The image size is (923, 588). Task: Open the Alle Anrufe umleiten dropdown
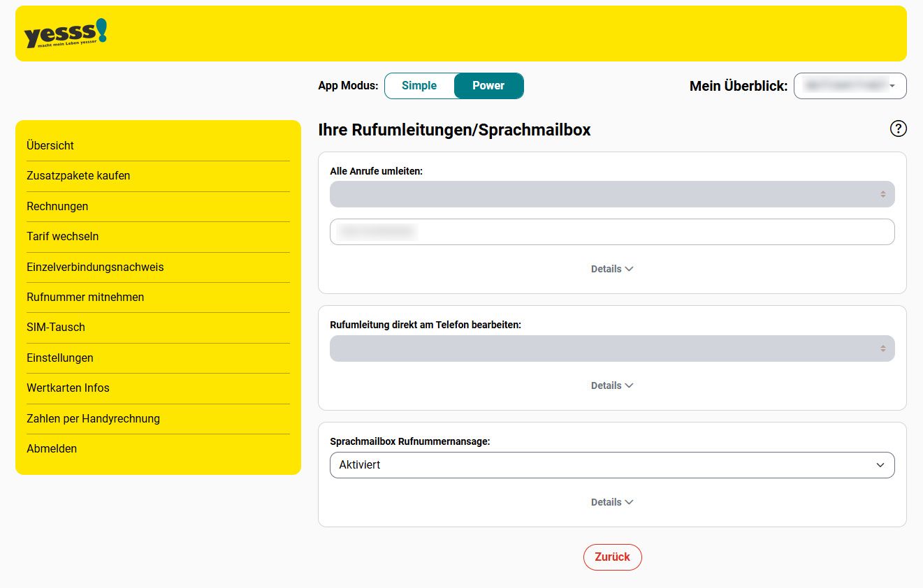point(611,194)
